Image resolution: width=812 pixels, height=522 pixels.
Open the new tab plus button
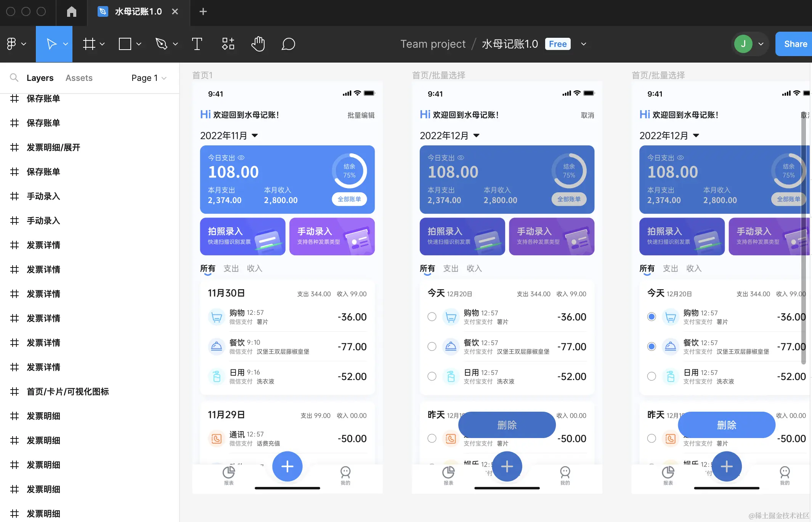click(203, 11)
